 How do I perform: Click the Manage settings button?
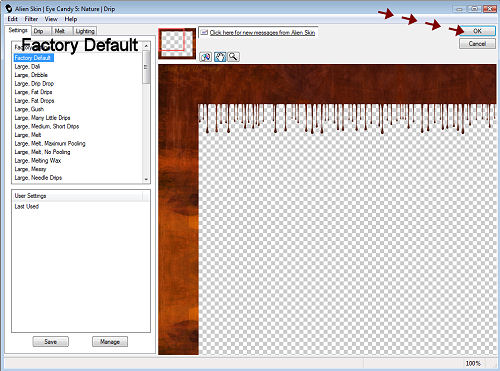coord(110,342)
